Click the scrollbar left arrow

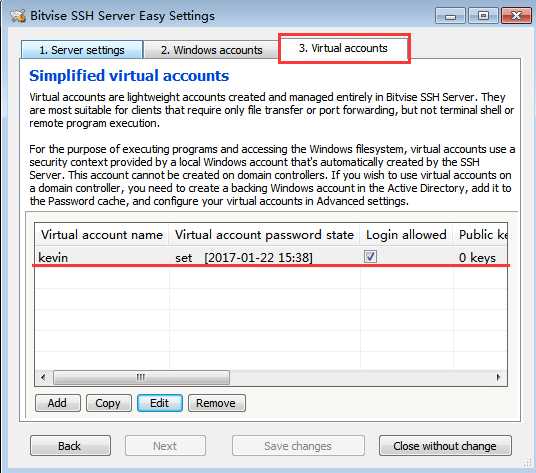43,377
